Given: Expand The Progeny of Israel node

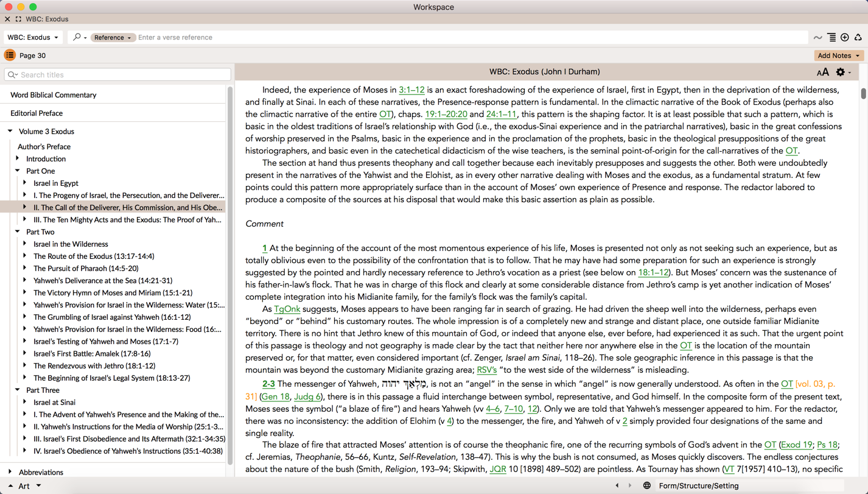Looking at the screenshot, I should click(25, 195).
